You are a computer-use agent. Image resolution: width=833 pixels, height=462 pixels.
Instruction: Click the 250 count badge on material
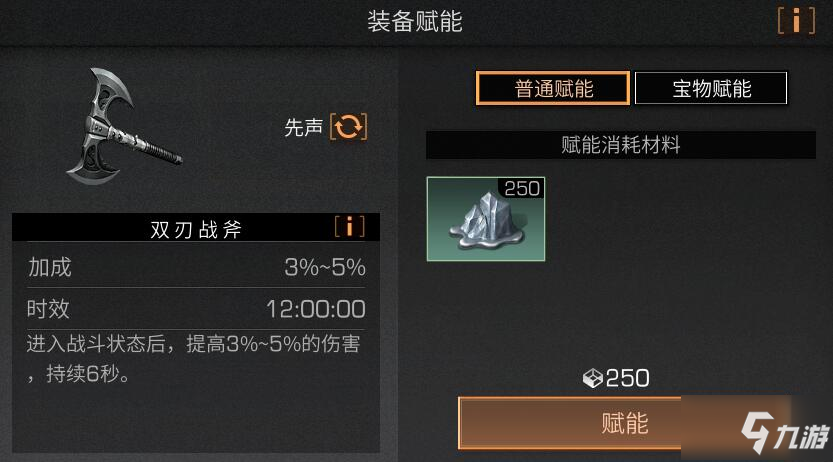click(522, 189)
